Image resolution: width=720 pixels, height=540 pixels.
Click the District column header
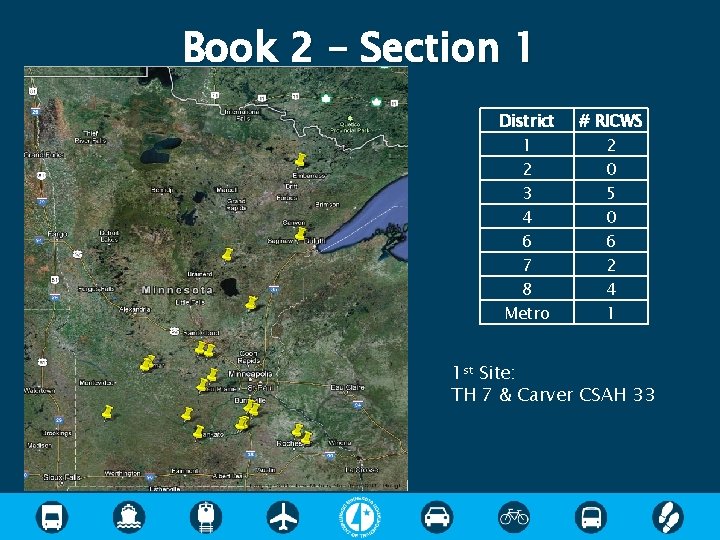[527, 120]
